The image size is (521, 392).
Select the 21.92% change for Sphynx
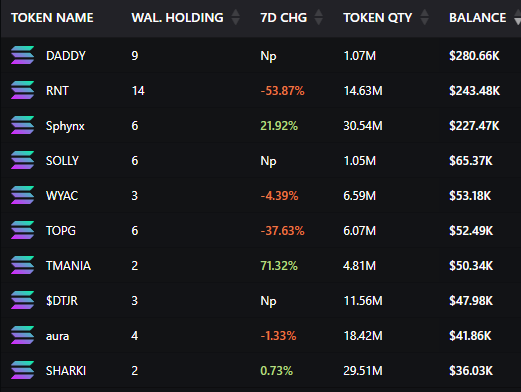279,126
